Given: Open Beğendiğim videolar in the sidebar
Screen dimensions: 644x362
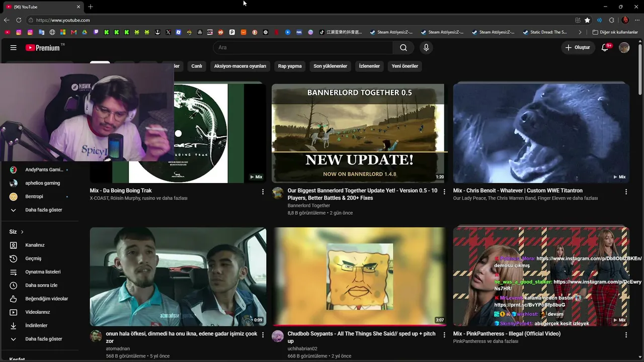Looking at the screenshot, I should (39, 299).
